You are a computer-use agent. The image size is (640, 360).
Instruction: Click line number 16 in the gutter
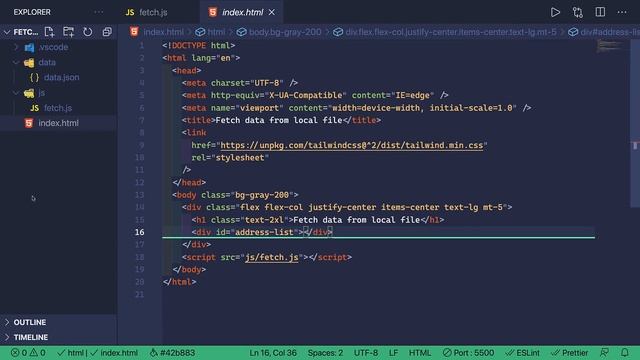click(140, 232)
